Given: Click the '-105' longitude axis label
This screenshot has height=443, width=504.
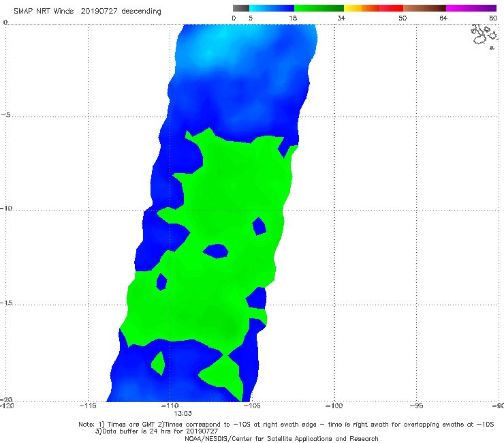Looking at the screenshot, I should 252,406.
